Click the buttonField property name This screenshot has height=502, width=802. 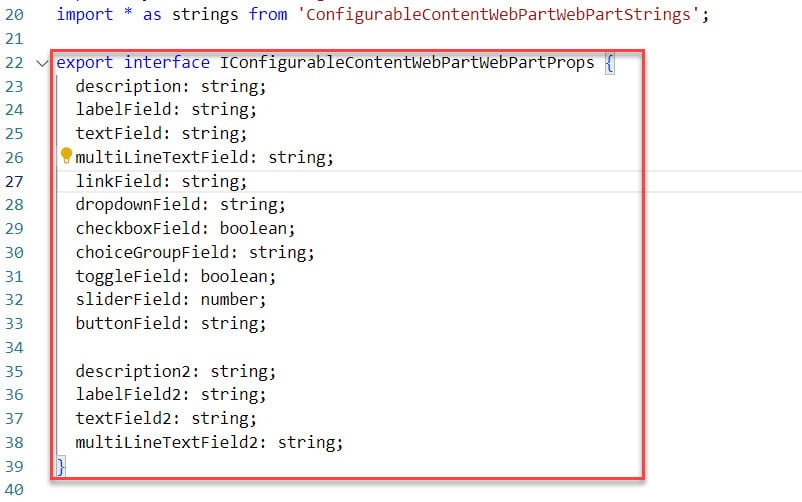coord(128,323)
